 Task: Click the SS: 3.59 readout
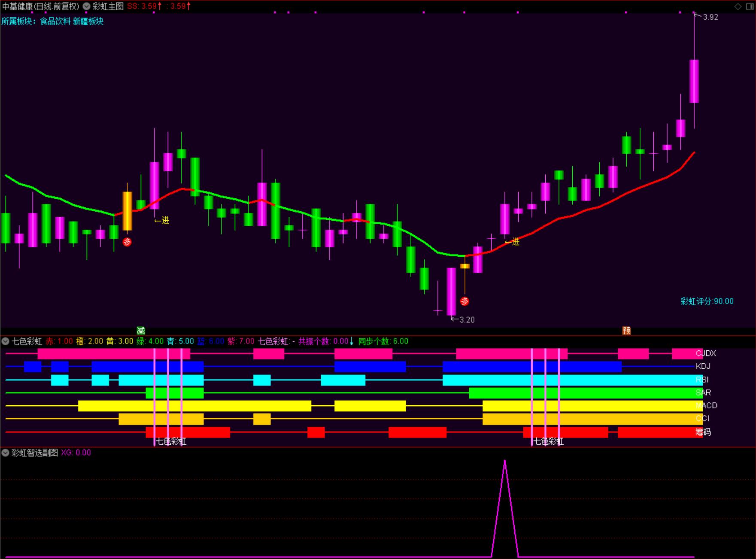(144, 6)
